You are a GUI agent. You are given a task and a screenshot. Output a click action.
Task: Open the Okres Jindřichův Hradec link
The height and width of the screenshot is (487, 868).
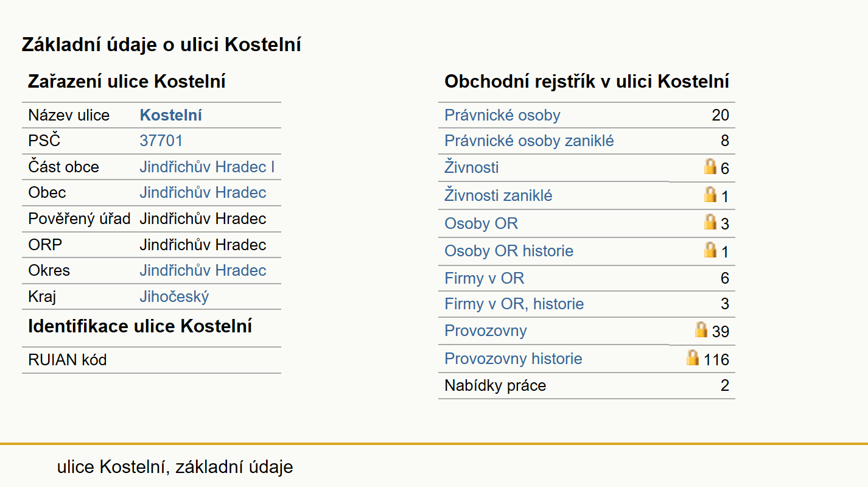[x=203, y=271]
